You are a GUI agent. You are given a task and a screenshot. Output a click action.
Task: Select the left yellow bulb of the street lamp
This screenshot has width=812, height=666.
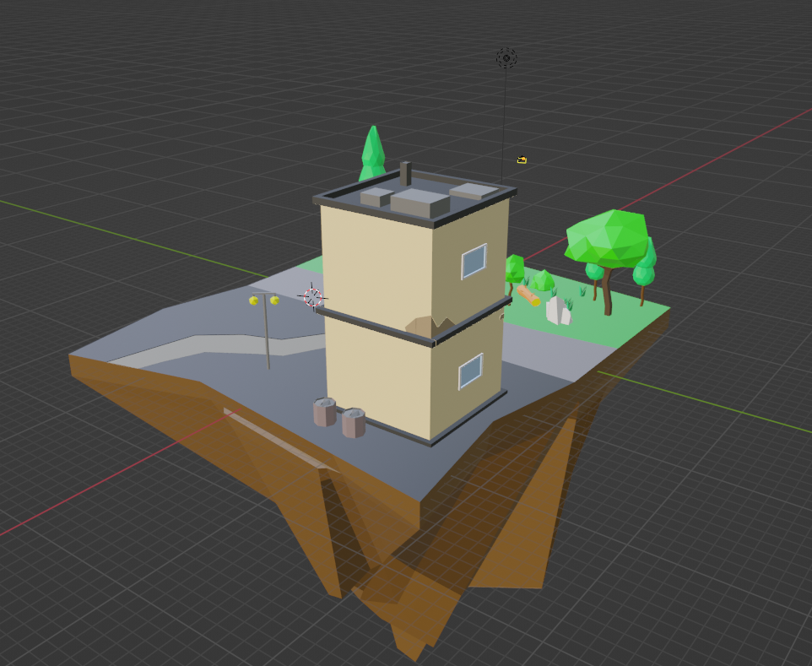pos(253,301)
